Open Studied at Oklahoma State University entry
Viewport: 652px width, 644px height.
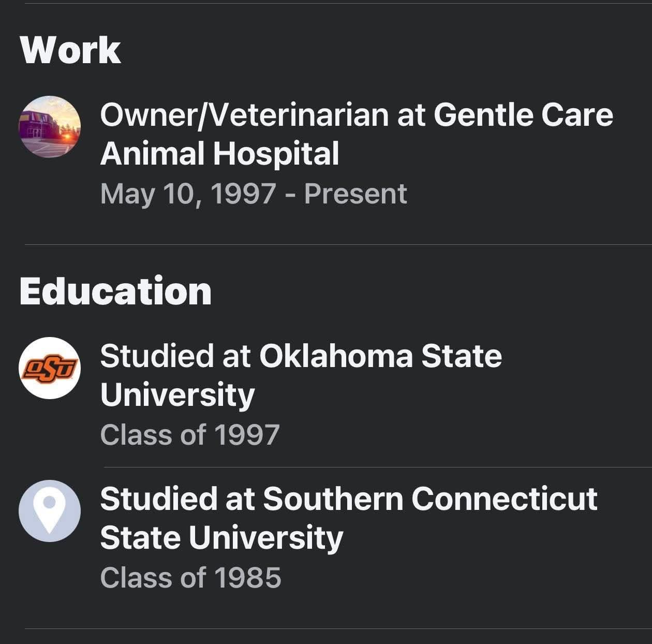pos(301,375)
